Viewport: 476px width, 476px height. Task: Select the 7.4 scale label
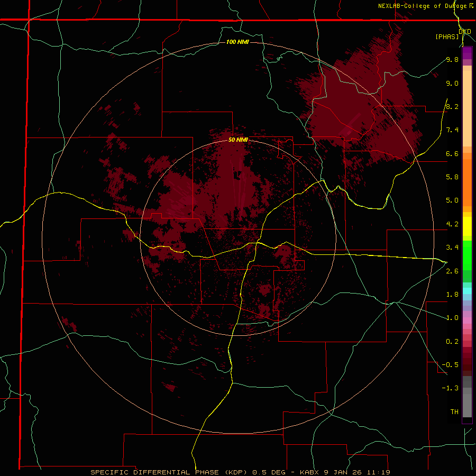pos(452,130)
